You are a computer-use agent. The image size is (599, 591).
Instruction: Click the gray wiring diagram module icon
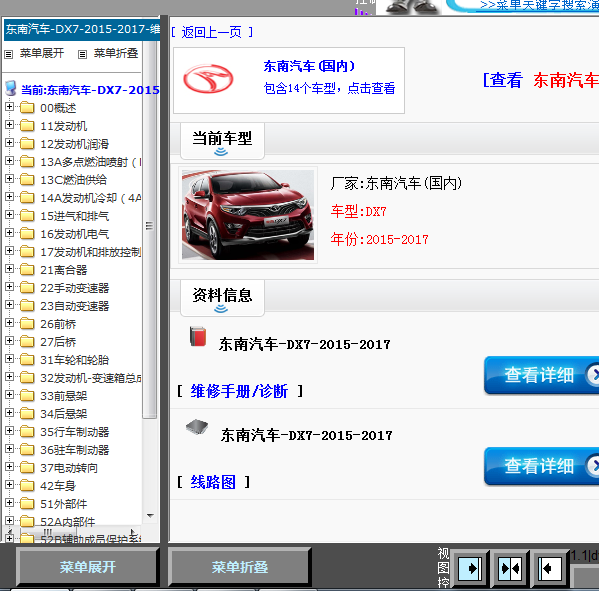pyautogui.click(x=197, y=427)
